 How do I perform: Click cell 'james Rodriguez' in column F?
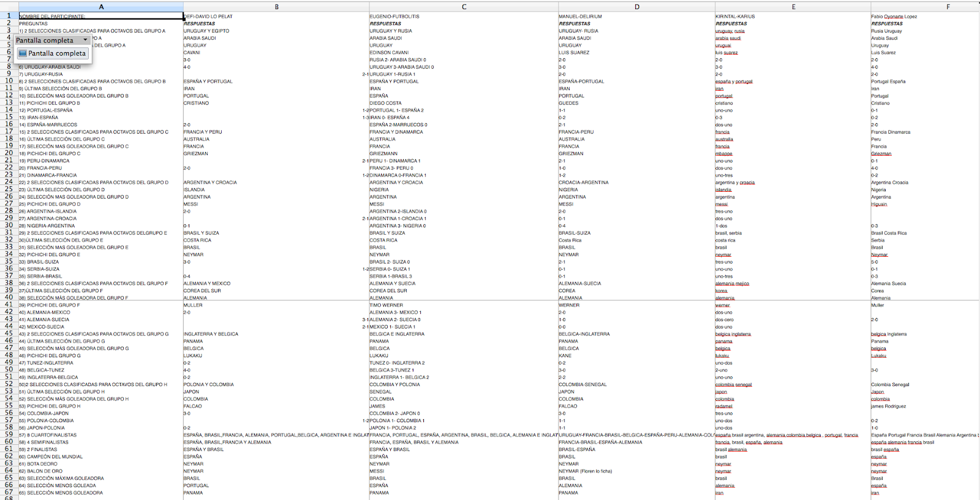point(888,406)
